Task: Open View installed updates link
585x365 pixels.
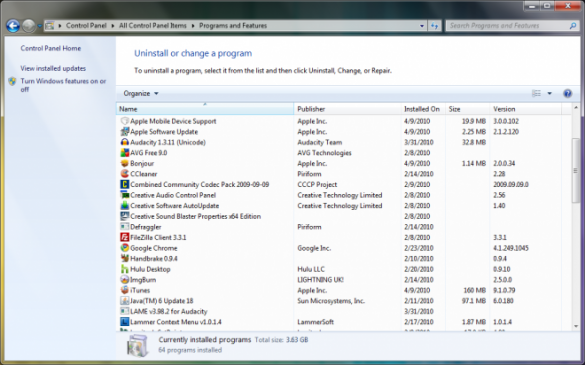Action: click(53, 68)
